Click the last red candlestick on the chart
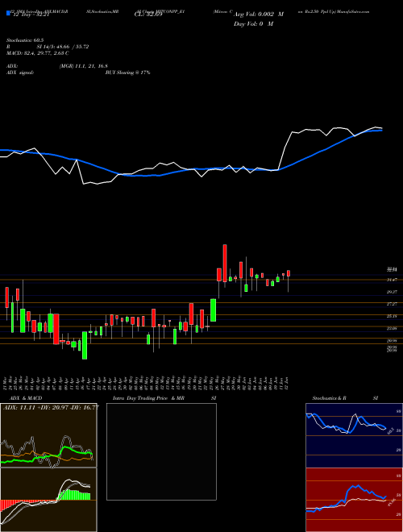The height and width of the screenshot is (532, 403). [289, 273]
